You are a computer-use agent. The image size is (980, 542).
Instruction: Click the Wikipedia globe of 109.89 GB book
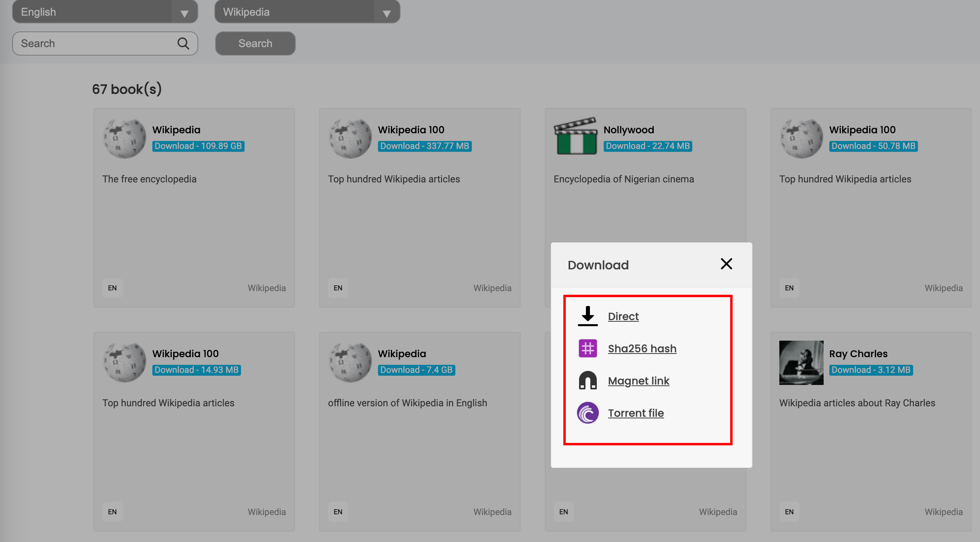tap(125, 138)
